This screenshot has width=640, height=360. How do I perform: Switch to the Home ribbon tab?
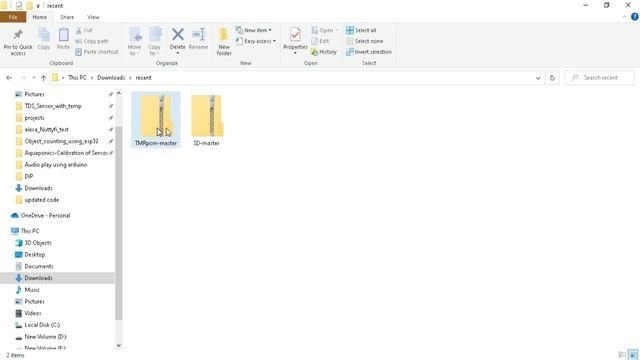(40, 17)
